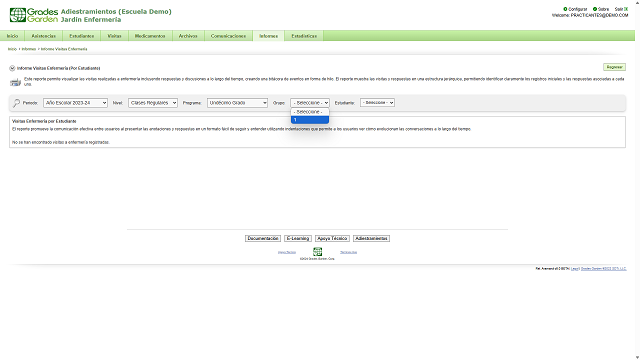Click the magnifying glass search icon
640x360 pixels.
click(x=16, y=103)
